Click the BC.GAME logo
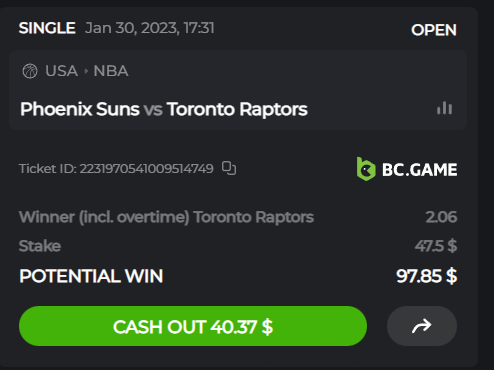494x370 pixels. point(407,169)
